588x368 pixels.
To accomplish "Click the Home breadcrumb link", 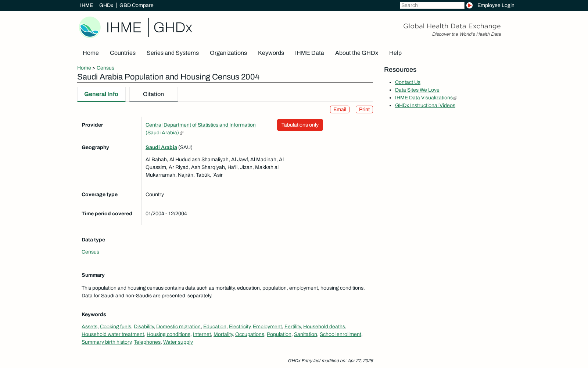I will [x=84, y=68].
